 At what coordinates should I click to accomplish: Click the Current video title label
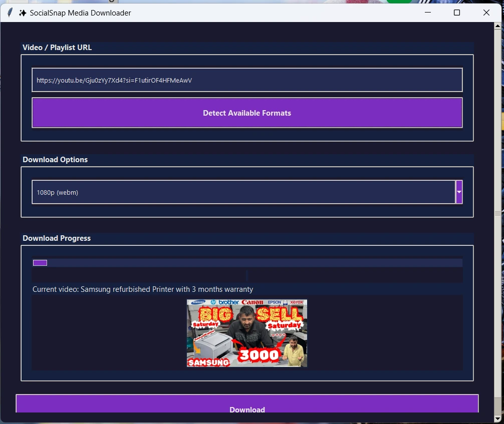point(143,289)
